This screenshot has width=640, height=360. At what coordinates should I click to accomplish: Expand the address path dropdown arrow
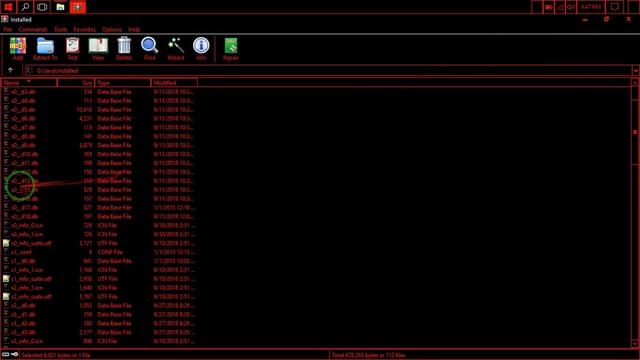click(636, 71)
